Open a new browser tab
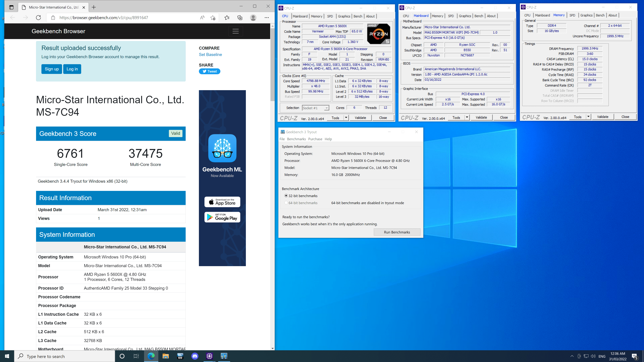Image resolution: width=644 pixels, height=362 pixels. click(x=94, y=7)
